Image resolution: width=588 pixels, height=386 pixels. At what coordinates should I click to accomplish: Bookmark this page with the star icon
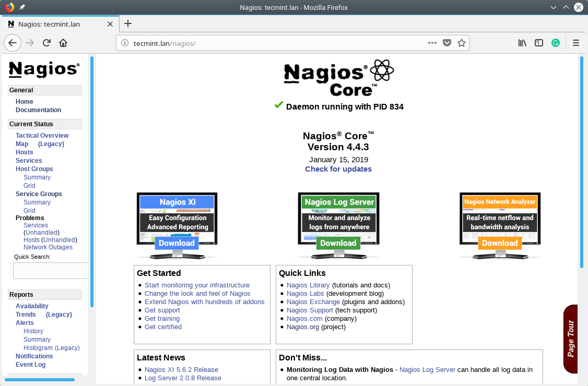click(x=462, y=43)
